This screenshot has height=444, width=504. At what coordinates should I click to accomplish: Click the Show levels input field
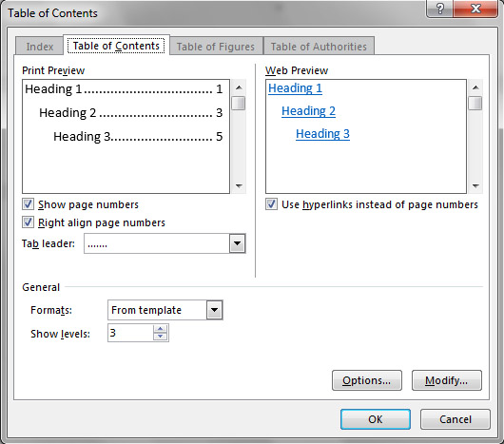point(130,333)
